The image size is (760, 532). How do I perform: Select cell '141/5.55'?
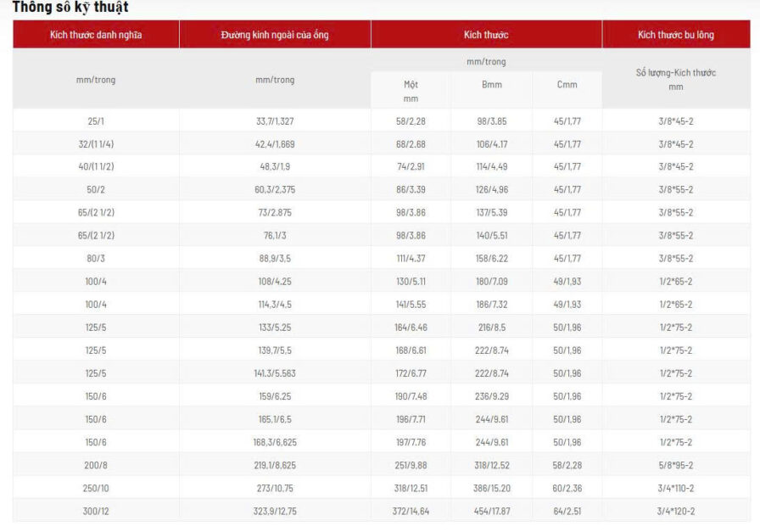click(x=411, y=305)
